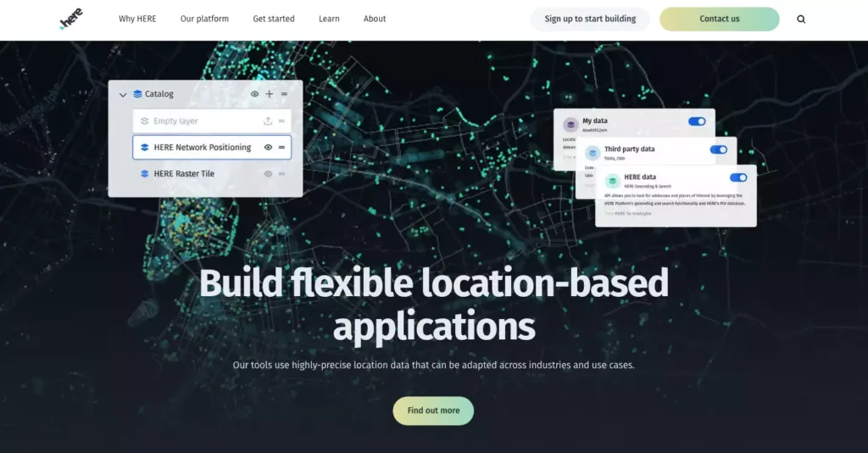Open the About menu
The width and height of the screenshot is (868, 453).
[375, 19]
